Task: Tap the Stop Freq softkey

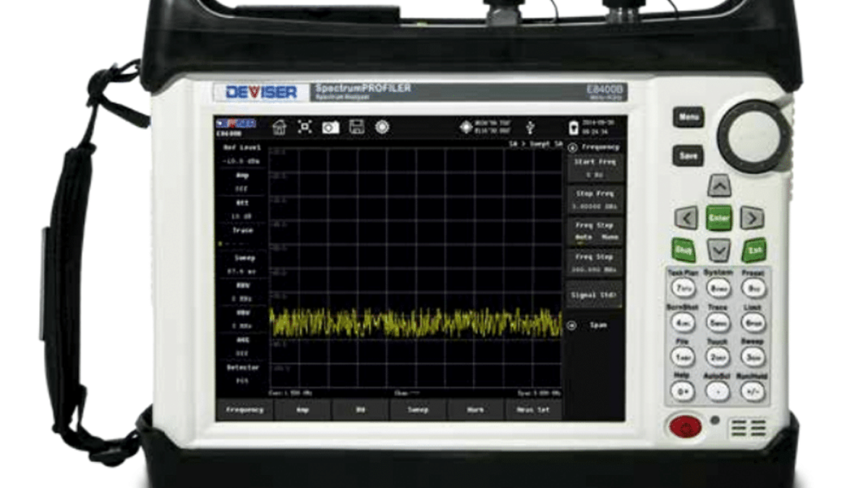Action: 594,200
